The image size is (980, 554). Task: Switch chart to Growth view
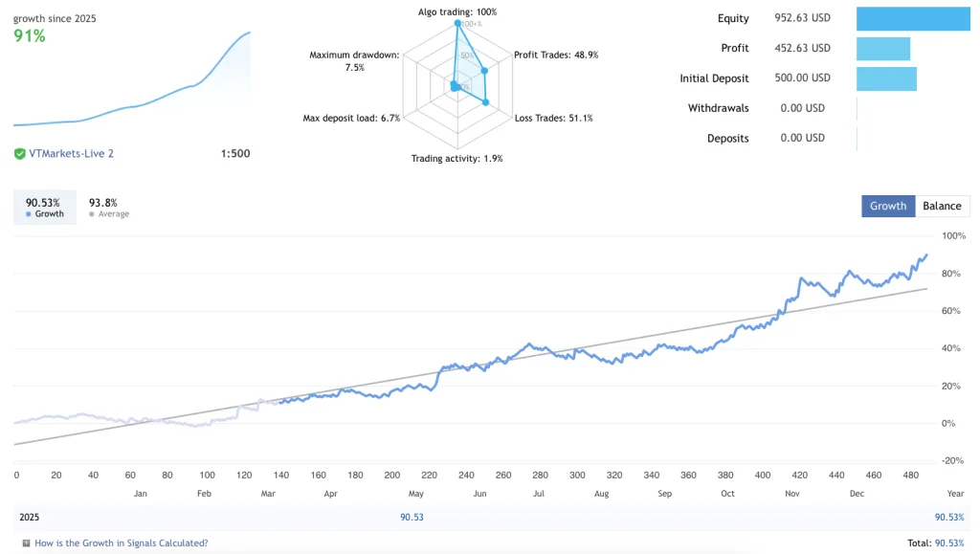coord(888,206)
